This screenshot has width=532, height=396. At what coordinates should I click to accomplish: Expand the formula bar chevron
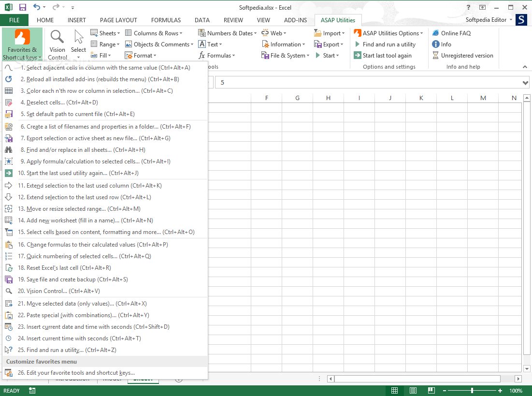click(x=525, y=83)
